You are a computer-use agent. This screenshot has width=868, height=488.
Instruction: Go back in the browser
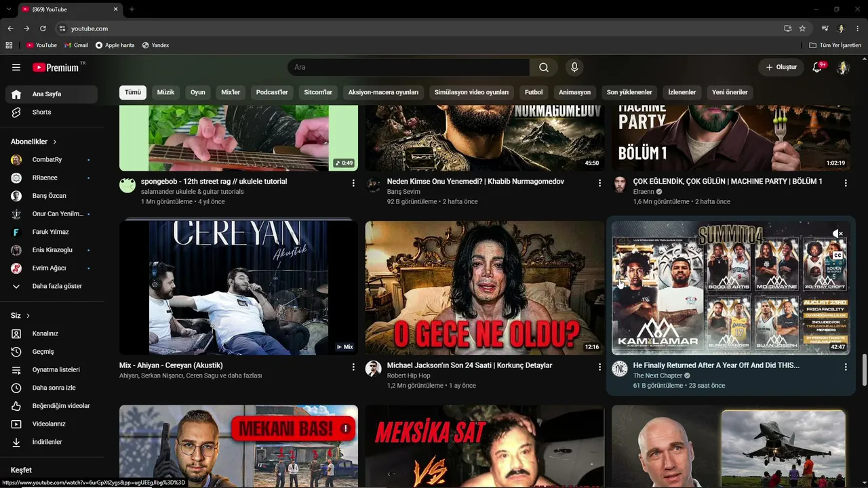pos(10,28)
